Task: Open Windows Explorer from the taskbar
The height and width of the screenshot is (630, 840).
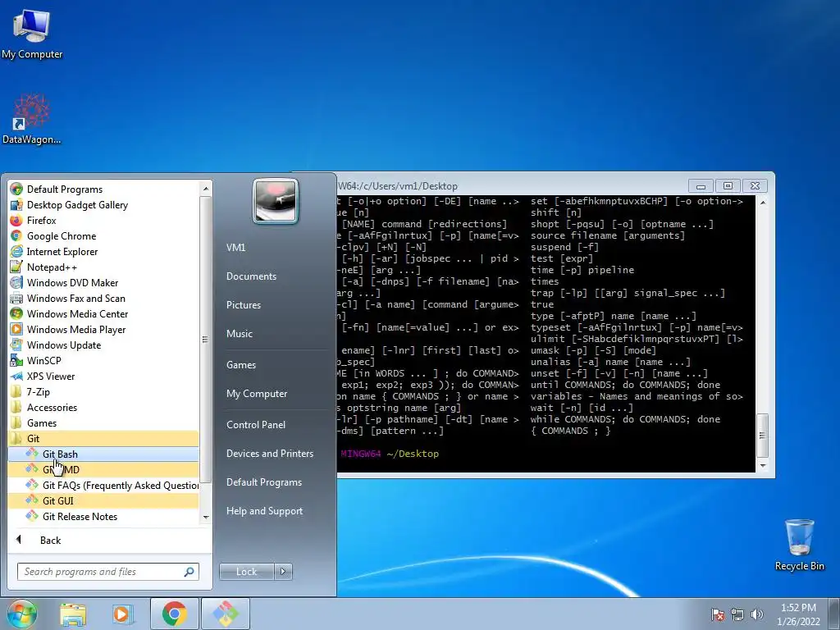Action: (73, 614)
